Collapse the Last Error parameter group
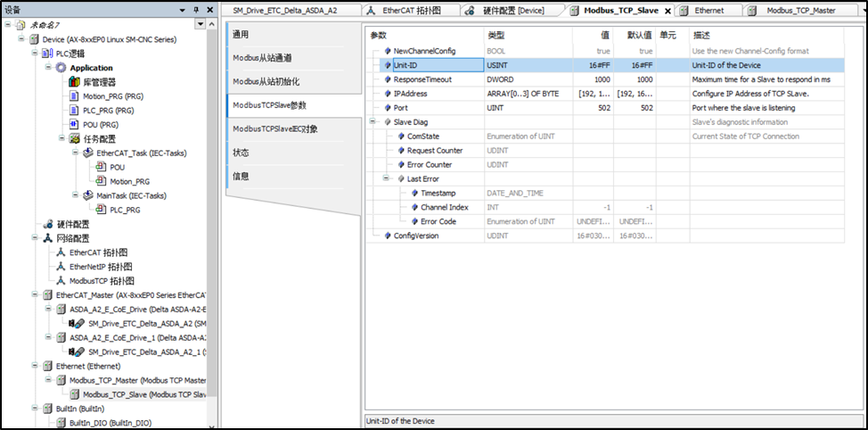Viewport: 868px width, 430px height. tap(387, 178)
